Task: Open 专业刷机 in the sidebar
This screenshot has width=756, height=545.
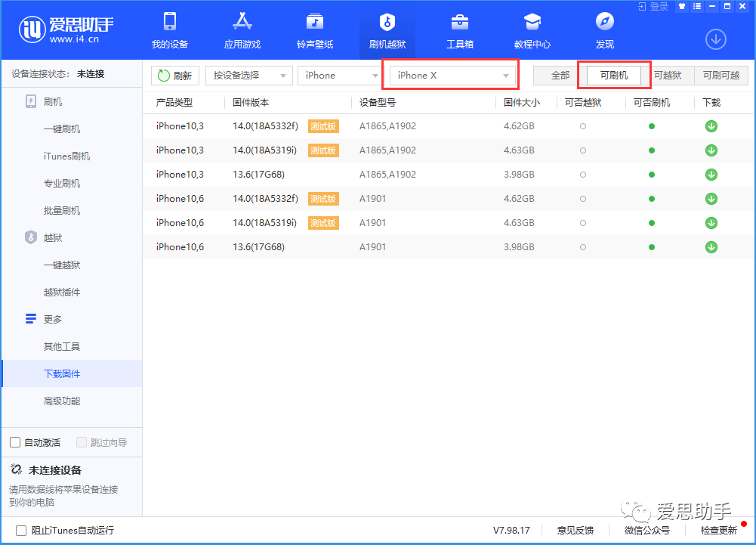Action: point(62,184)
